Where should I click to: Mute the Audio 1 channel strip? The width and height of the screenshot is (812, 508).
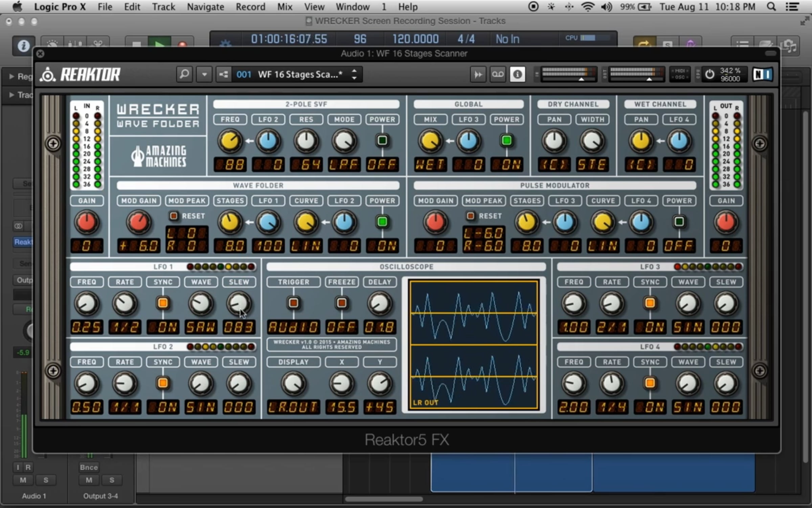click(x=23, y=480)
